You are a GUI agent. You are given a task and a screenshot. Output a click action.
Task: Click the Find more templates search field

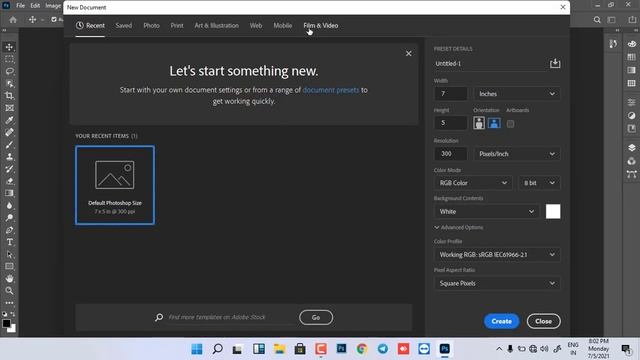[x=231, y=317]
